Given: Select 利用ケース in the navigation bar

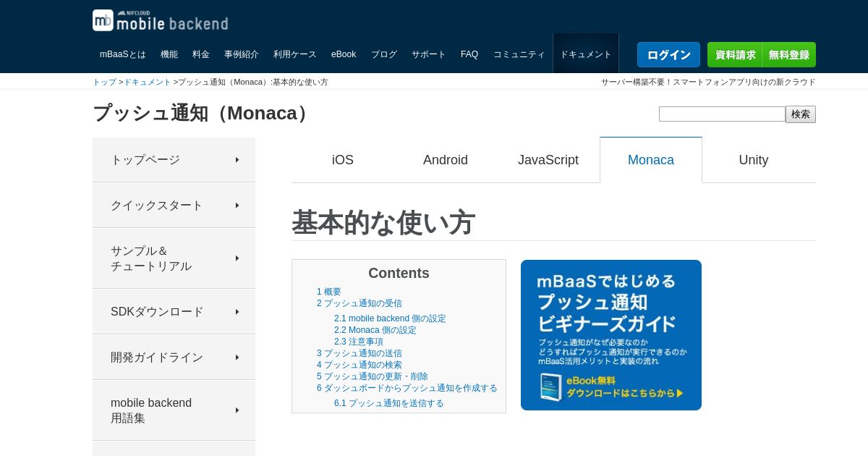Looking at the screenshot, I should [x=295, y=54].
